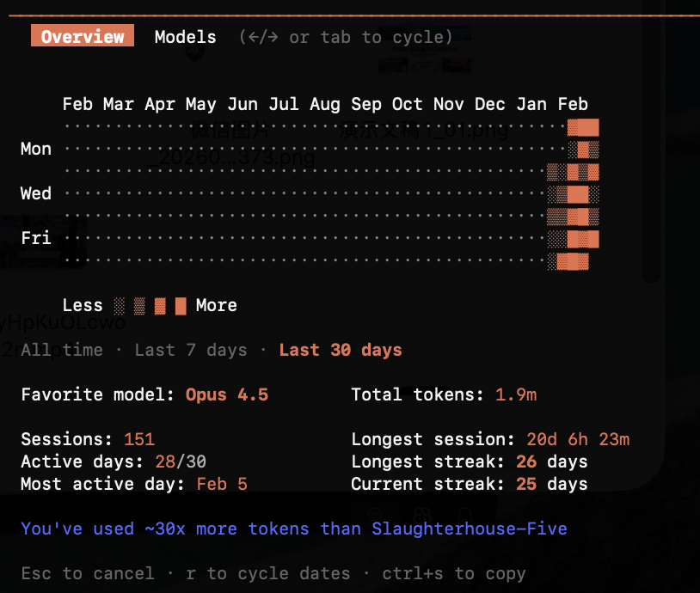This screenshot has width=700, height=593.
Task: Click the Slaughterhouse-Five token comparison line
Action: pyautogui.click(x=294, y=529)
